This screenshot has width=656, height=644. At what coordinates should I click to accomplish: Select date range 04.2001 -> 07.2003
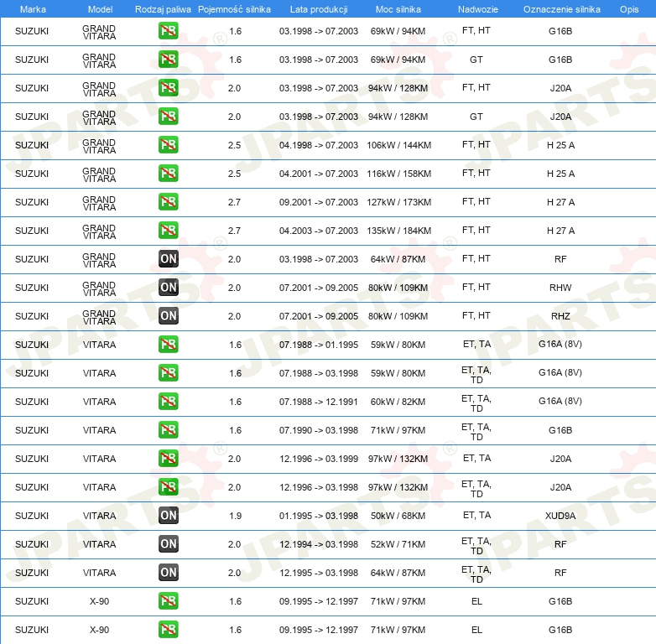[x=319, y=174]
